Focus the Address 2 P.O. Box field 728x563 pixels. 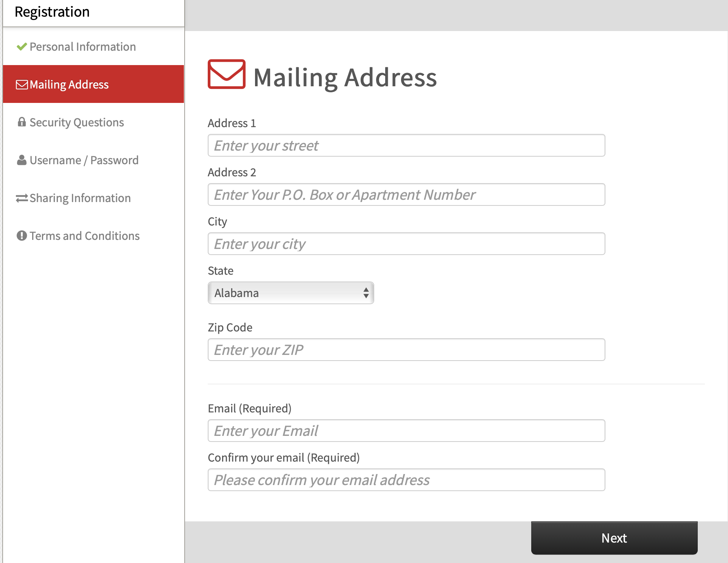(x=406, y=194)
